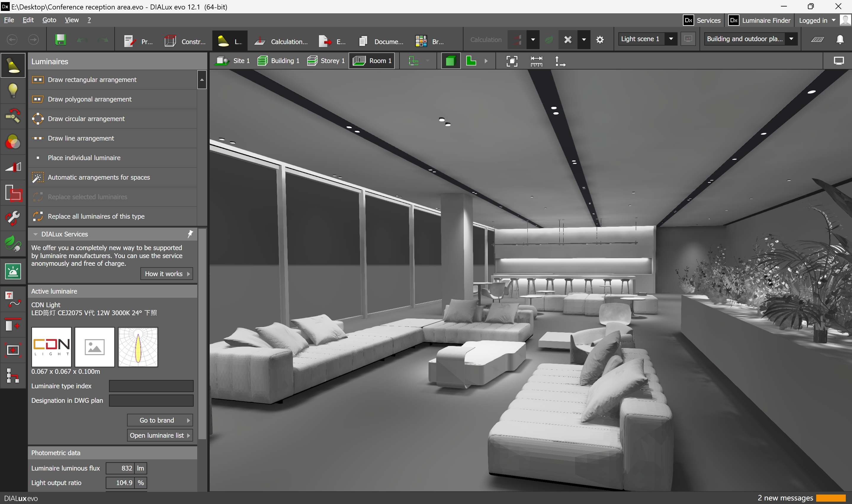
Task: Click the Open luminaire list button
Action: point(160,435)
